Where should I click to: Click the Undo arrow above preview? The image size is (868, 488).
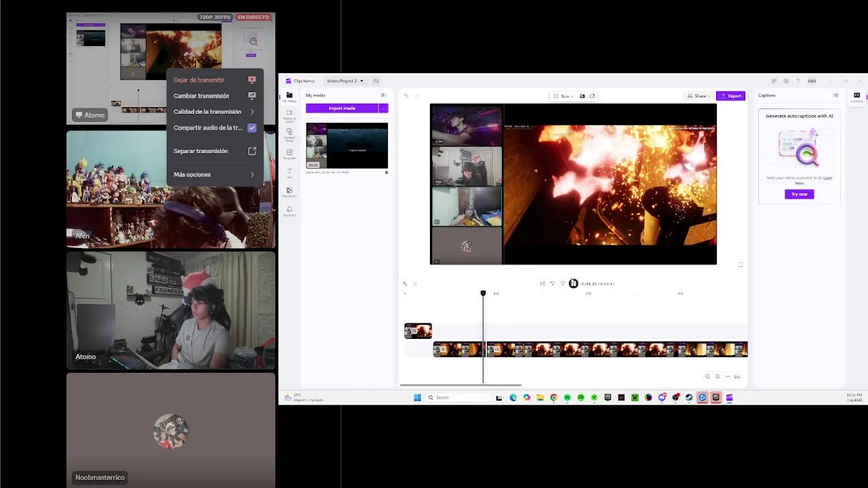(x=406, y=96)
